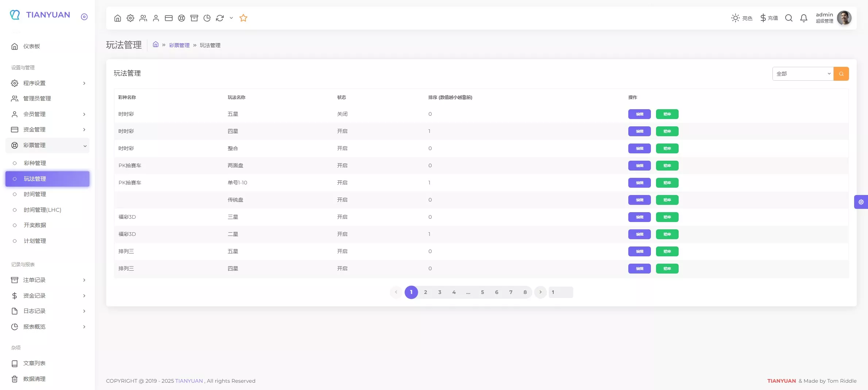
Task: Toggle the 亮色 light theme switch
Action: tap(741, 18)
